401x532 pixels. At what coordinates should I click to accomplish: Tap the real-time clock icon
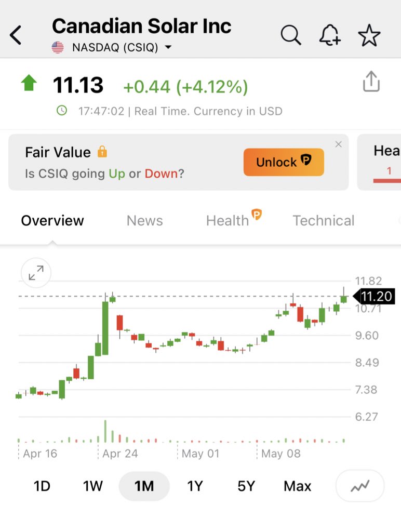[62, 110]
